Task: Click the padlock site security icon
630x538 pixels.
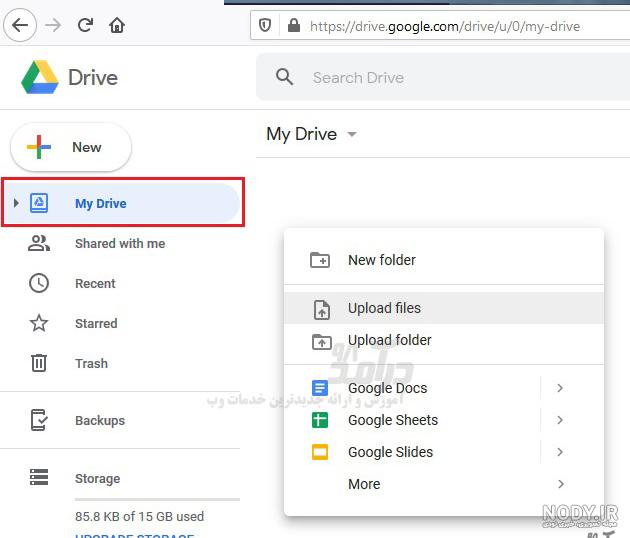Action: coord(294,26)
